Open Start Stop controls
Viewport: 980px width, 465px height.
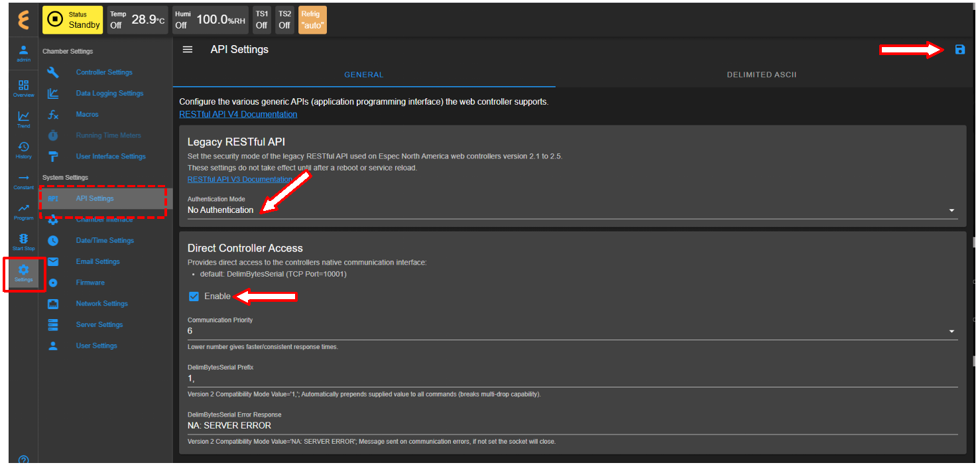(23, 242)
